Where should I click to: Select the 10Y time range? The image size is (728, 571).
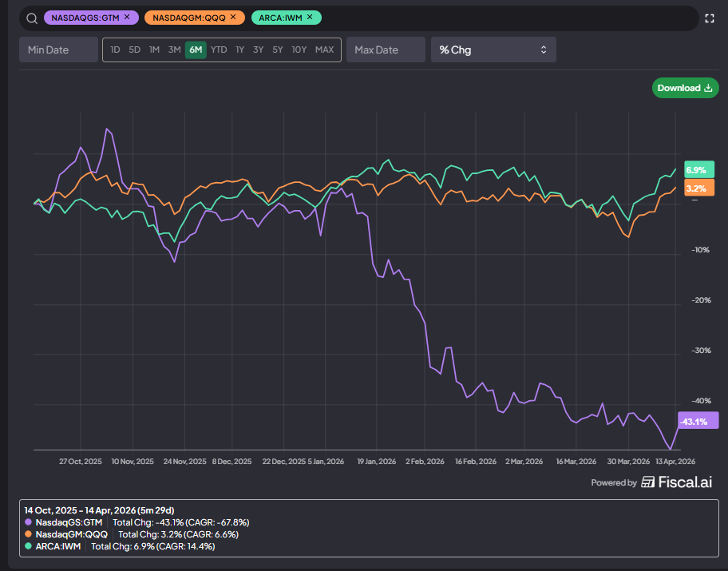point(299,50)
